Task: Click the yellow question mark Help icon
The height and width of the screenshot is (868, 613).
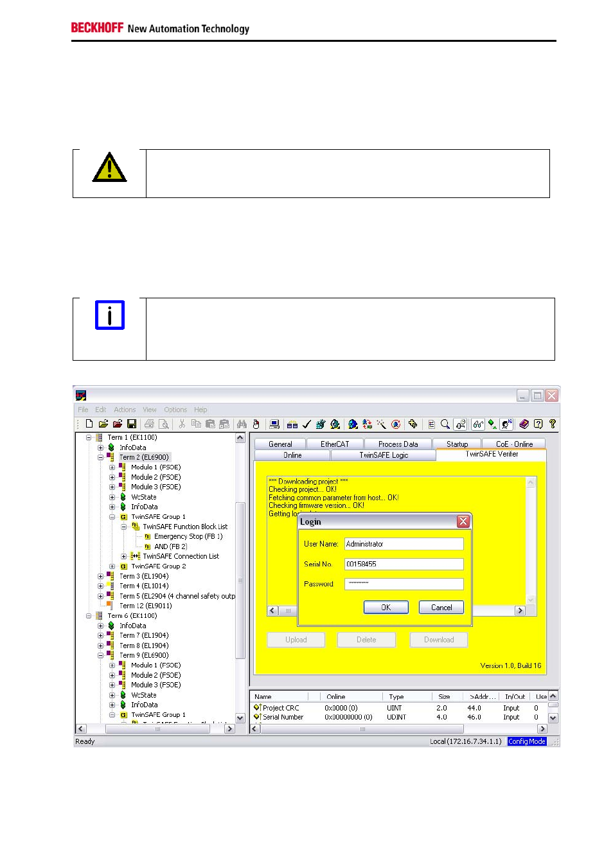Action: pos(552,424)
